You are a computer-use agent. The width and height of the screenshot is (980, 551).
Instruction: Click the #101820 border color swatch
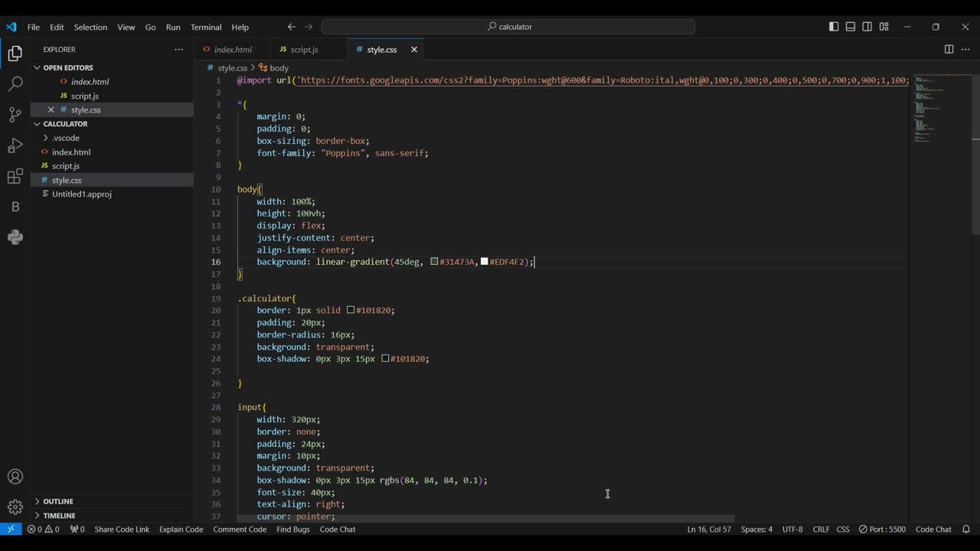click(351, 310)
